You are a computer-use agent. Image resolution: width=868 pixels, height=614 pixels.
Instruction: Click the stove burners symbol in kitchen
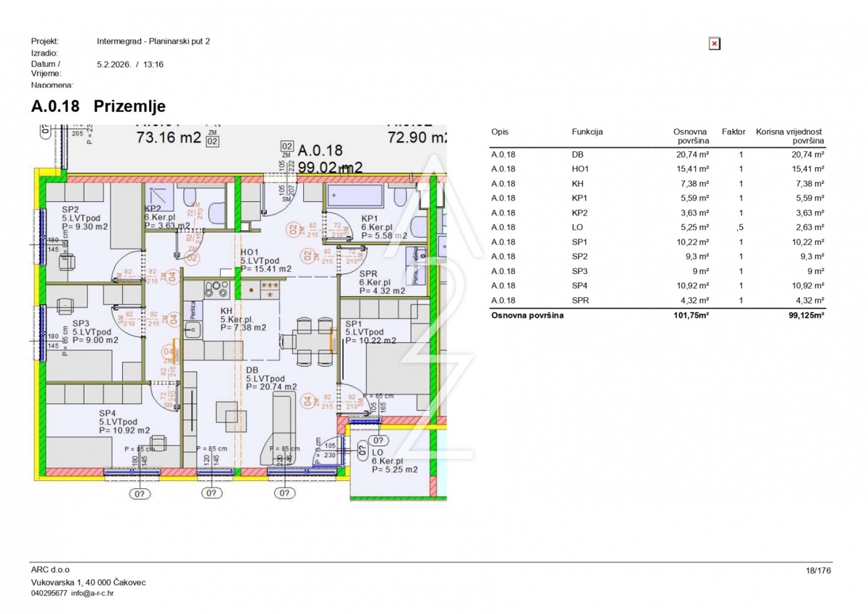click(x=214, y=289)
